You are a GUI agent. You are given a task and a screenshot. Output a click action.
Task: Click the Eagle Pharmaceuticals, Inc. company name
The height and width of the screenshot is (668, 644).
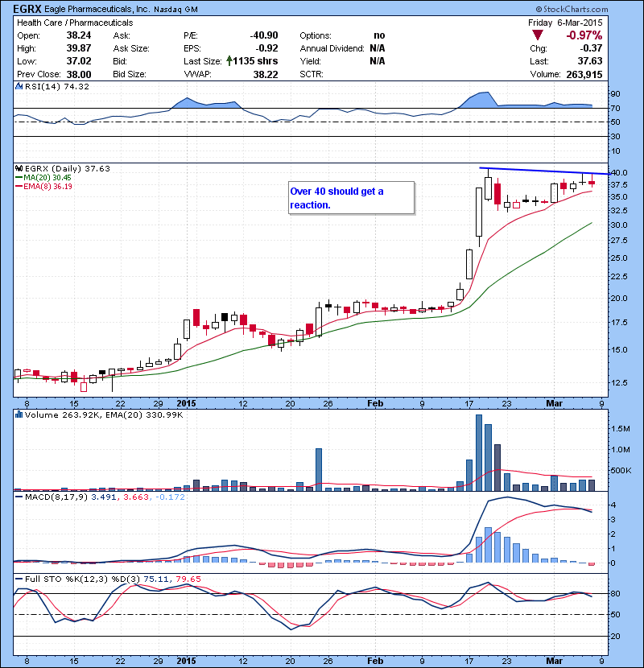tap(97, 9)
